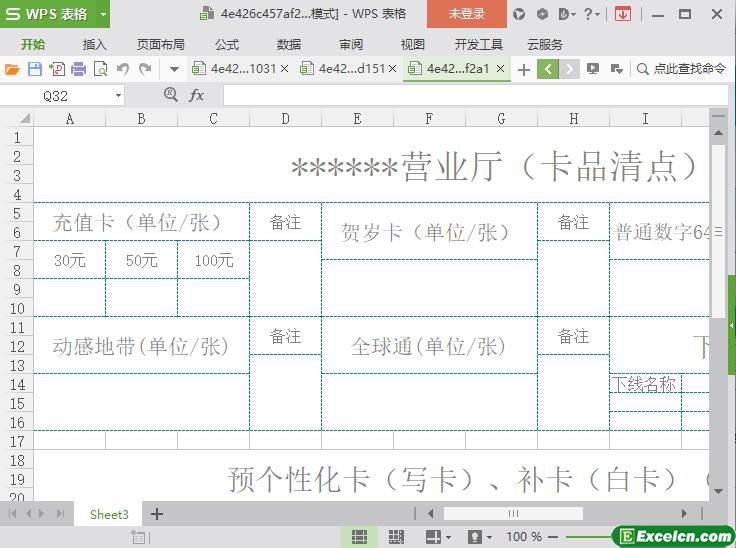Click the last sheet navigation arrow
Viewport: 736px width, 548px height.
pyautogui.click(x=61, y=514)
